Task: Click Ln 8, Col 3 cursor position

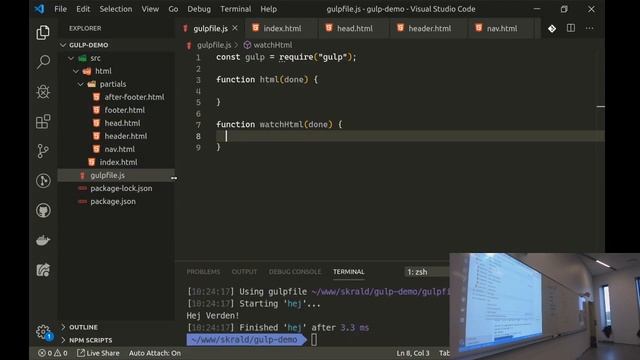Action: click(x=413, y=353)
